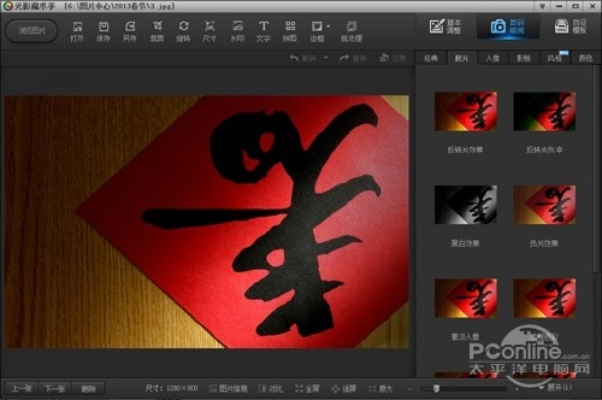Toggle the 对比 compare view
Image resolution: width=602 pixels, height=400 pixels.
click(x=271, y=388)
